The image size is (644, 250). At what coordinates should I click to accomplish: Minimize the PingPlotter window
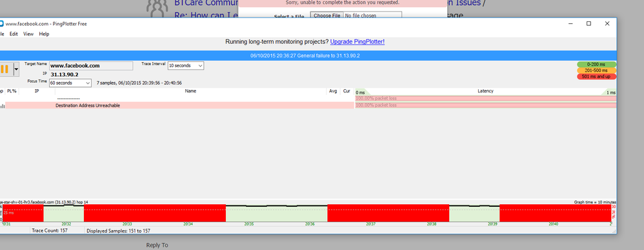click(x=570, y=24)
